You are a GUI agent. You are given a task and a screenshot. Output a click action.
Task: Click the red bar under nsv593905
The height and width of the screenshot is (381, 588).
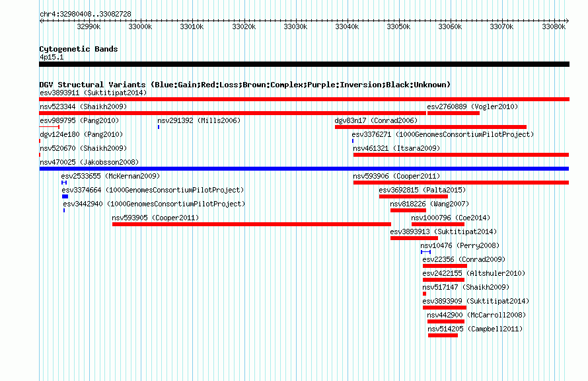[252, 224]
